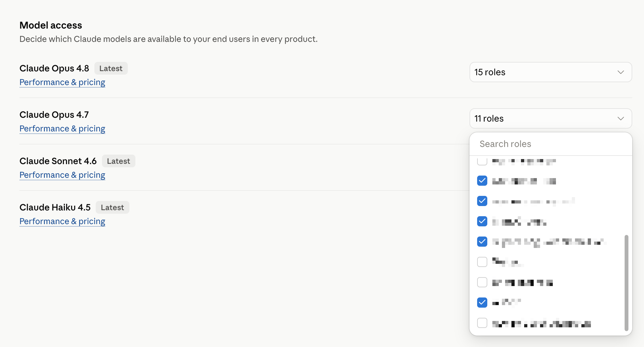
Task: Uncheck the last checked role with the shortest label
Action: [482, 303]
